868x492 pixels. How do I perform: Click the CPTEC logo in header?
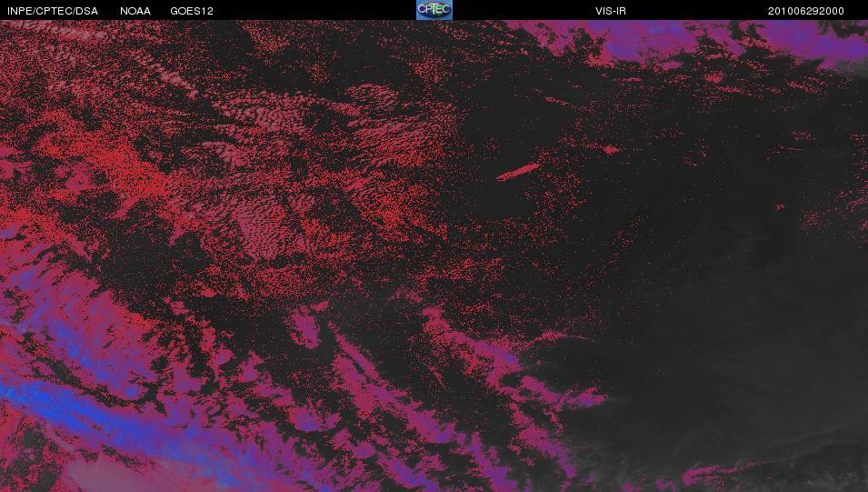434,10
